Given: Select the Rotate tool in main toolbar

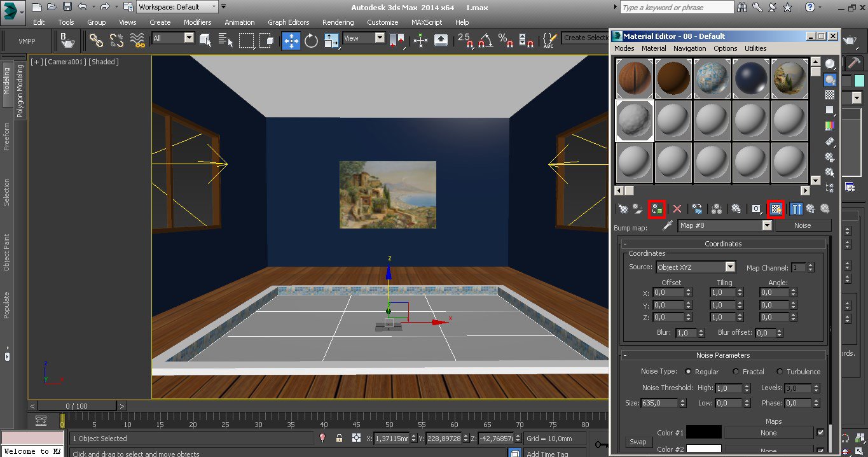Looking at the screenshot, I should click(x=311, y=41).
